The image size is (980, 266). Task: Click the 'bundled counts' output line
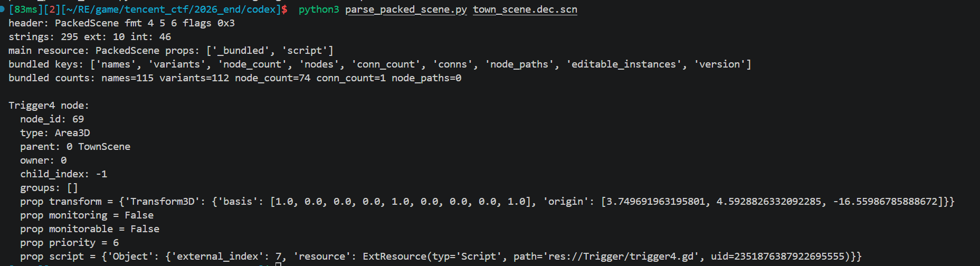pos(235,78)
